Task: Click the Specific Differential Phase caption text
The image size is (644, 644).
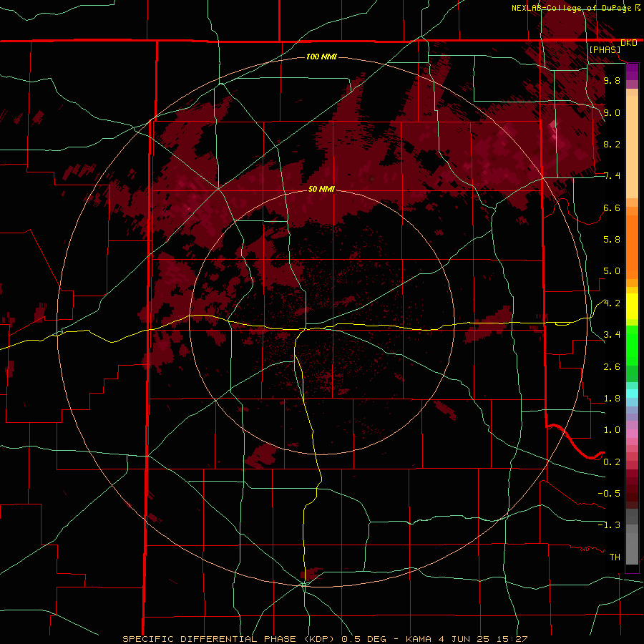Action: [x=324, y=639]
